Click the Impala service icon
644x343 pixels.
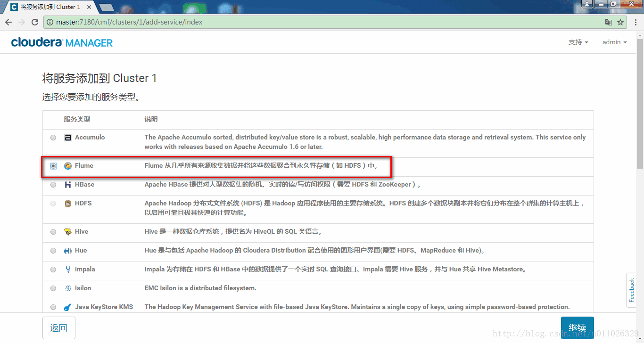coord(68,269)
